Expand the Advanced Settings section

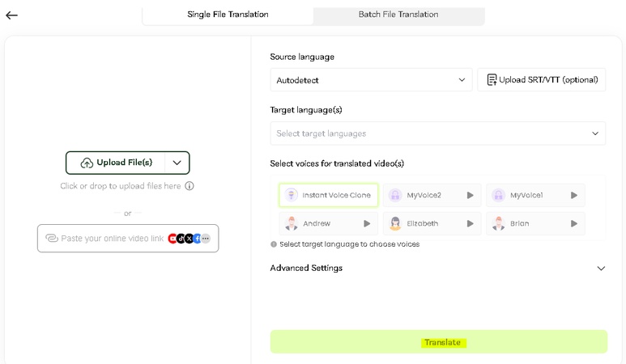pos(600,268)
